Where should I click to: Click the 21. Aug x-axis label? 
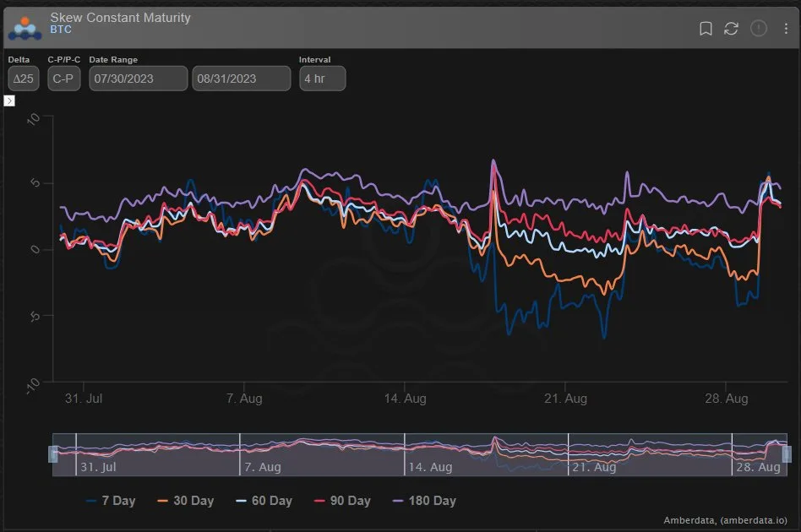pyautogui.click(x=565, y=399)
